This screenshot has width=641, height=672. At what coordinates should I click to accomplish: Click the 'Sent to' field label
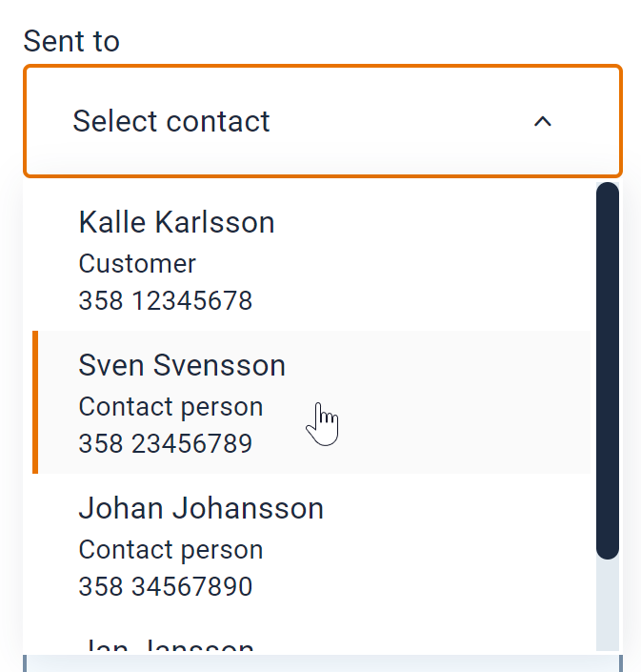coord(71,41)
